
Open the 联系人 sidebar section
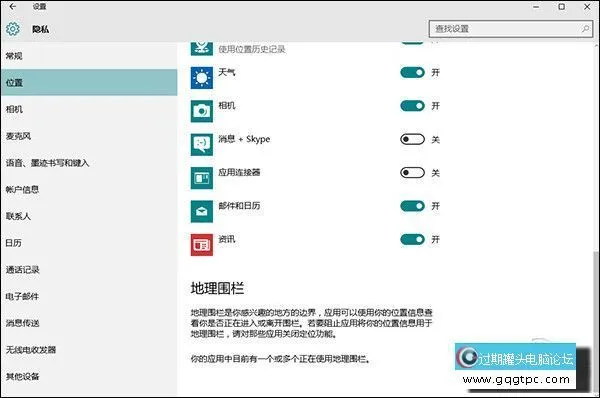[89, 216]
